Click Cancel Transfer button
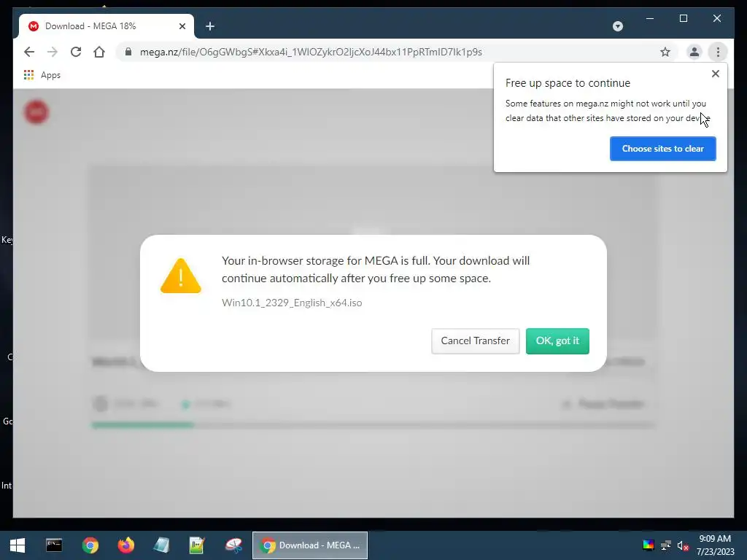747x560 pixels. (475, 341)
